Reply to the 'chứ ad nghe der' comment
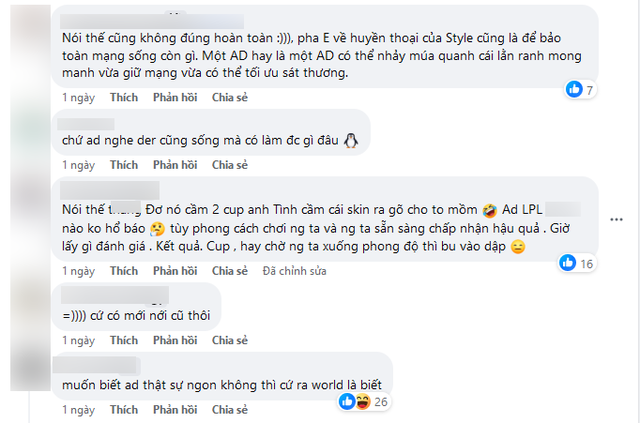This screenshot has height=423, width=640. (175, 165)
